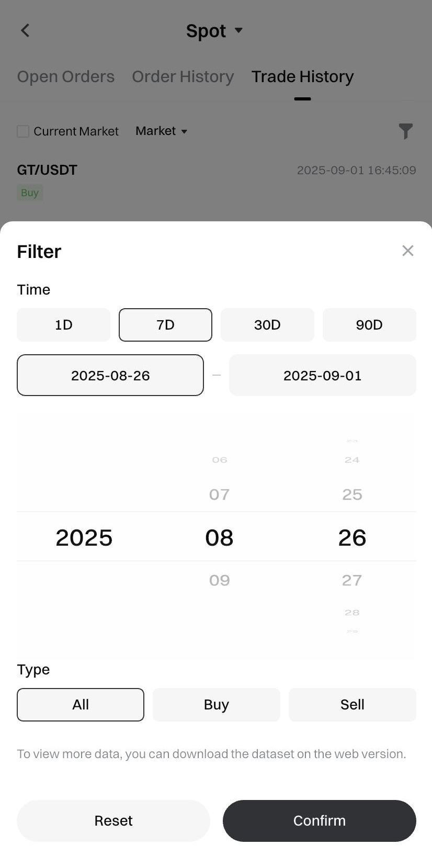The image size is (432, 868).
Task: Tap the back arrow icon
Action: [x=25, y=30]
